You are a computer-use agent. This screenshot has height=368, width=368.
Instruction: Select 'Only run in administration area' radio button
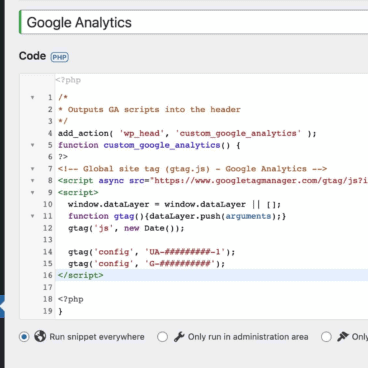162,337
